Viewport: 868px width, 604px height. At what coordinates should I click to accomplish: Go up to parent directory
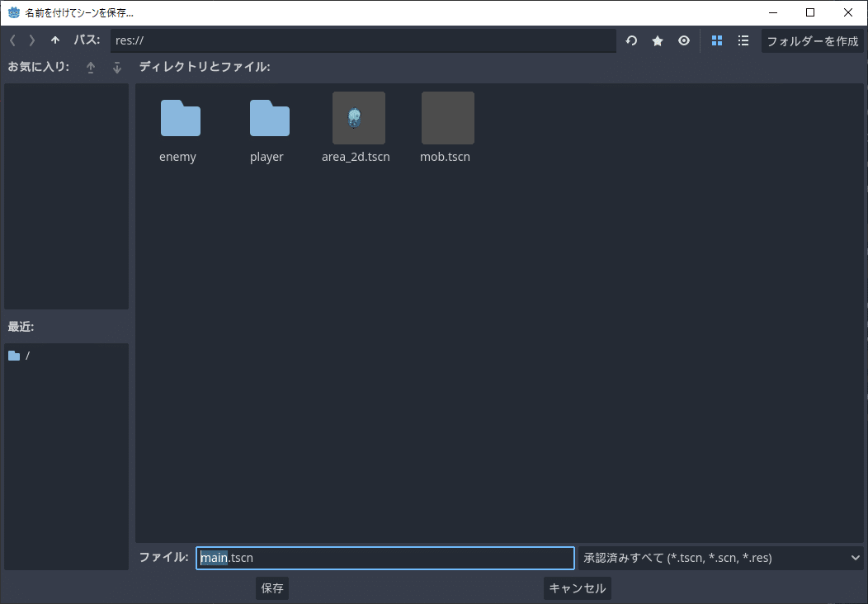[55, 40]
